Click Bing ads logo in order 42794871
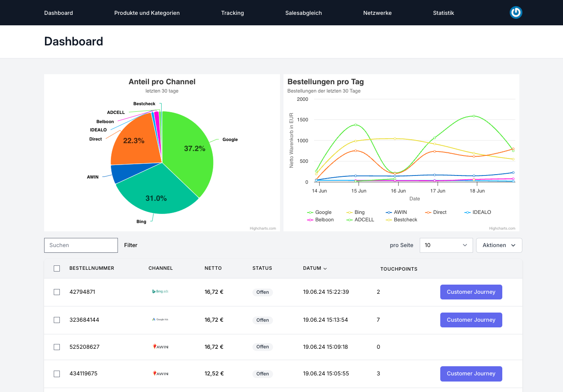 tap(160, 292)
